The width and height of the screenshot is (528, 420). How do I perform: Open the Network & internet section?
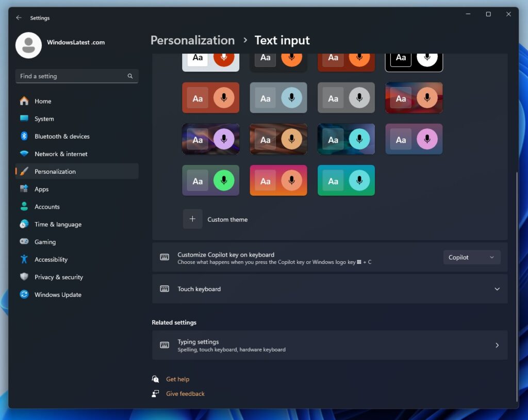click(x=61, y=154)
